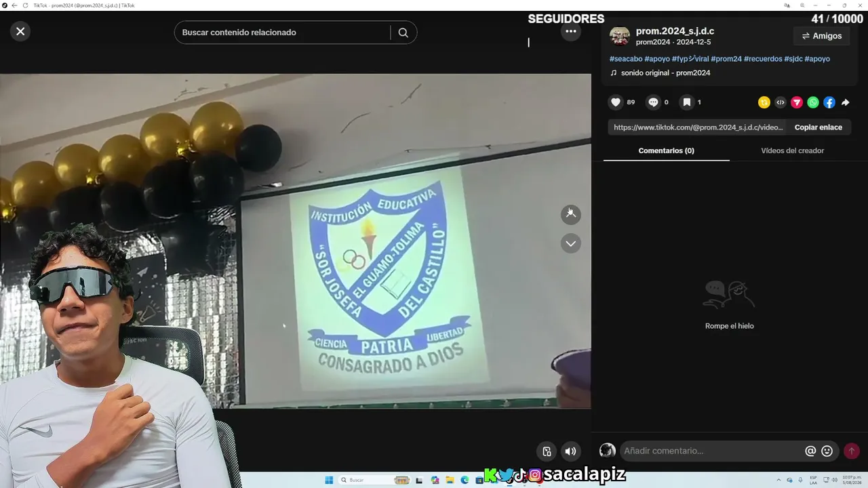868x488 pixels.
Task: Click the 'Añadir comentario...' input field
Action: (x=712, y=451)
